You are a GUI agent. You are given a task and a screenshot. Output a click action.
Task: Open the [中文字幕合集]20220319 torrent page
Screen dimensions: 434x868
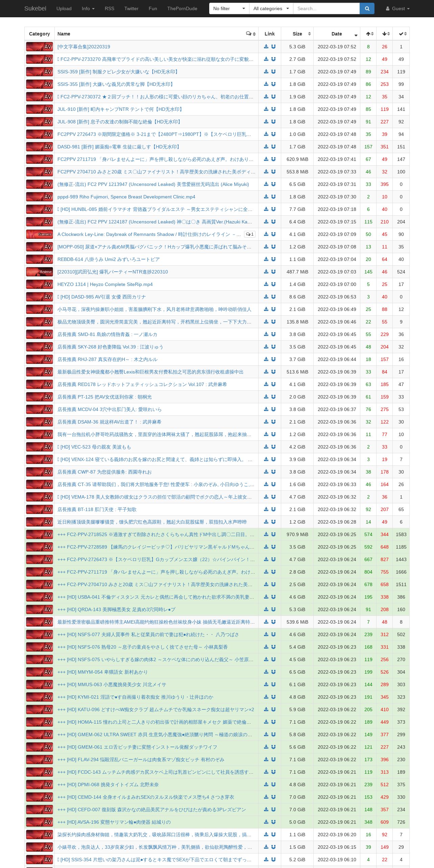(84, 47)
